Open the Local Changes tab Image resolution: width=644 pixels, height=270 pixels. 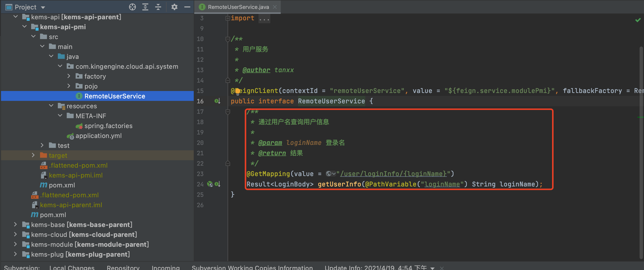pyautogui.click(x=72, y=267)
